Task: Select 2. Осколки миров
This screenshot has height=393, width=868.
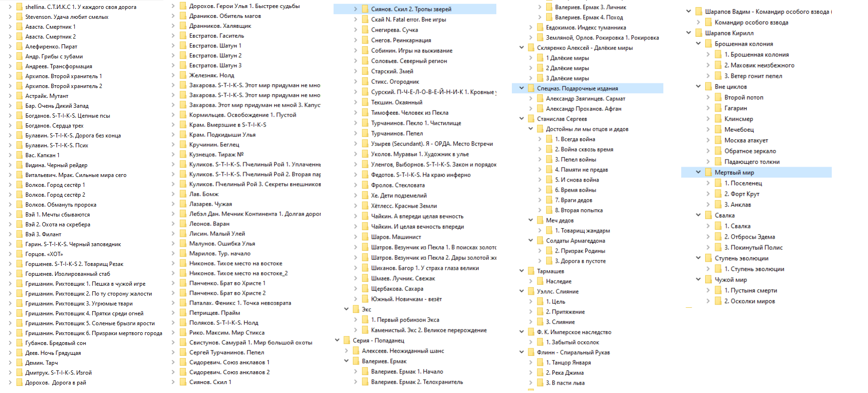Action: pos(749,301)
